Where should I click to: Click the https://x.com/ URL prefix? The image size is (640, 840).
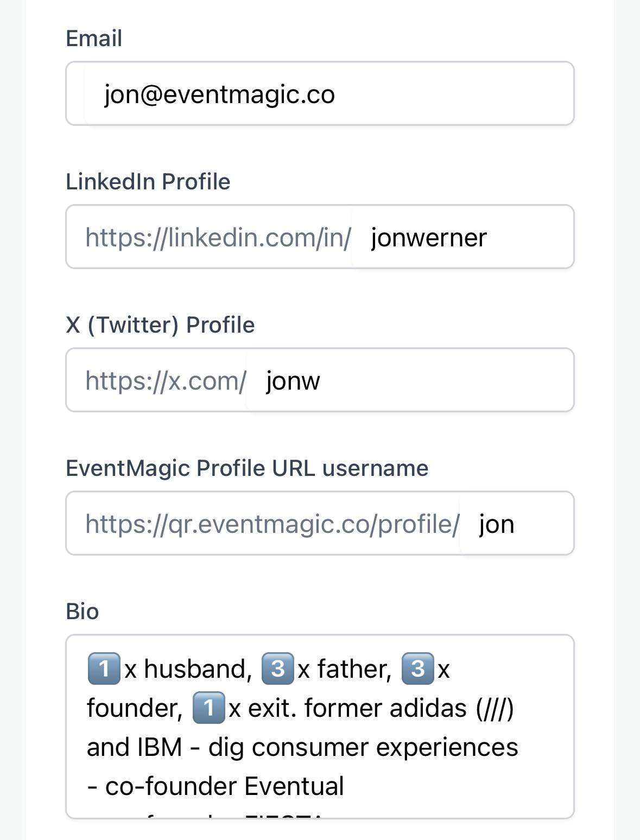coord(166,380)
